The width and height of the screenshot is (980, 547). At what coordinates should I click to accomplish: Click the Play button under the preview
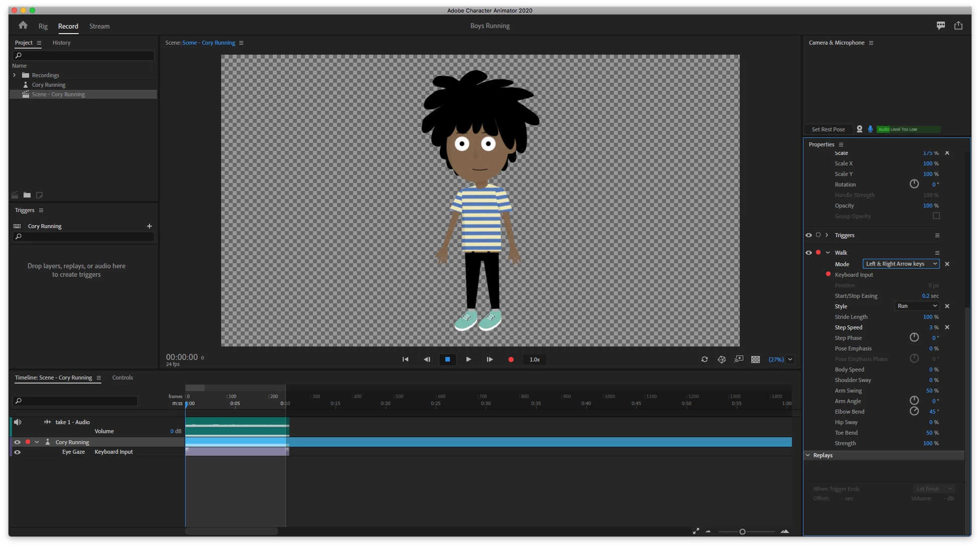coord(468,359)
